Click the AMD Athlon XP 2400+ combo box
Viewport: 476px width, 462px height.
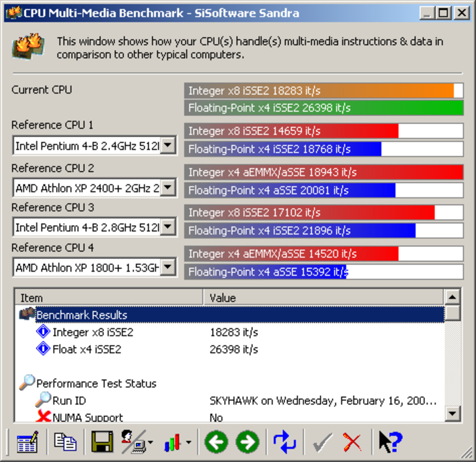click(94, 188)
